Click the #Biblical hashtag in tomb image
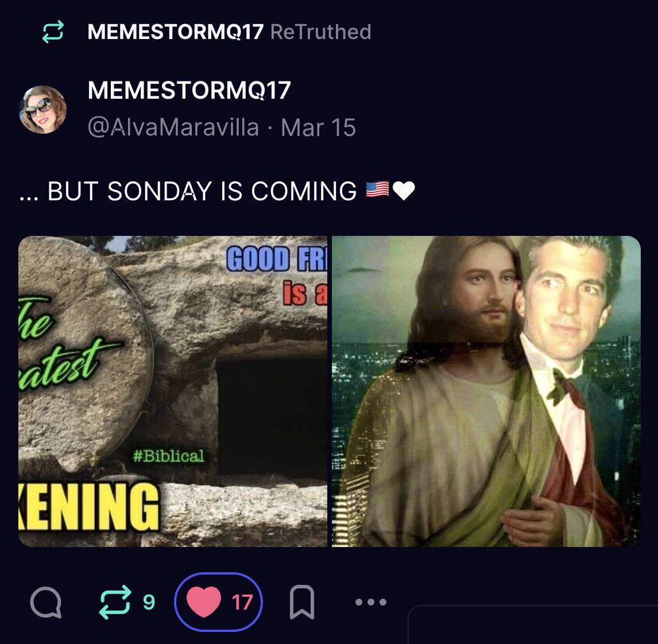Screen dimensions: 658x644 (169, 456)
